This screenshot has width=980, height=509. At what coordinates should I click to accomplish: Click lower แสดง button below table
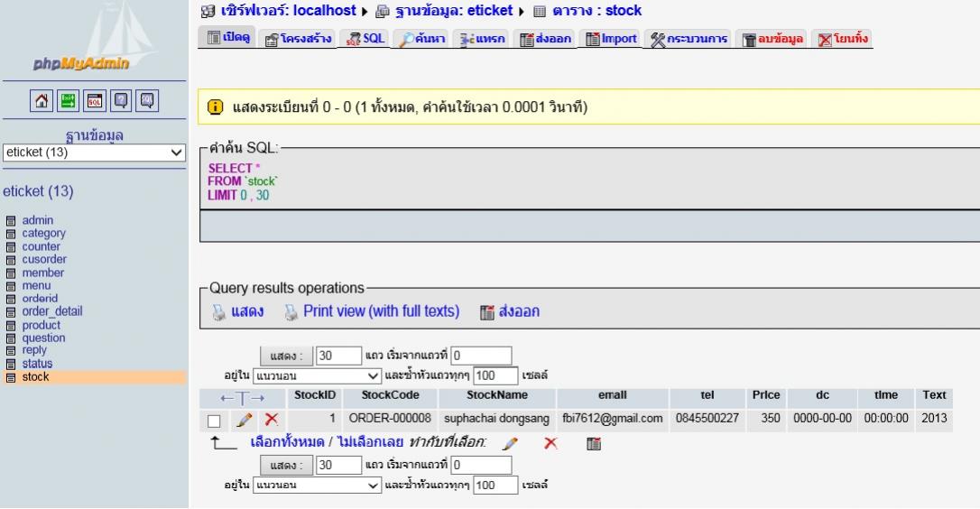tap(286, 465)
